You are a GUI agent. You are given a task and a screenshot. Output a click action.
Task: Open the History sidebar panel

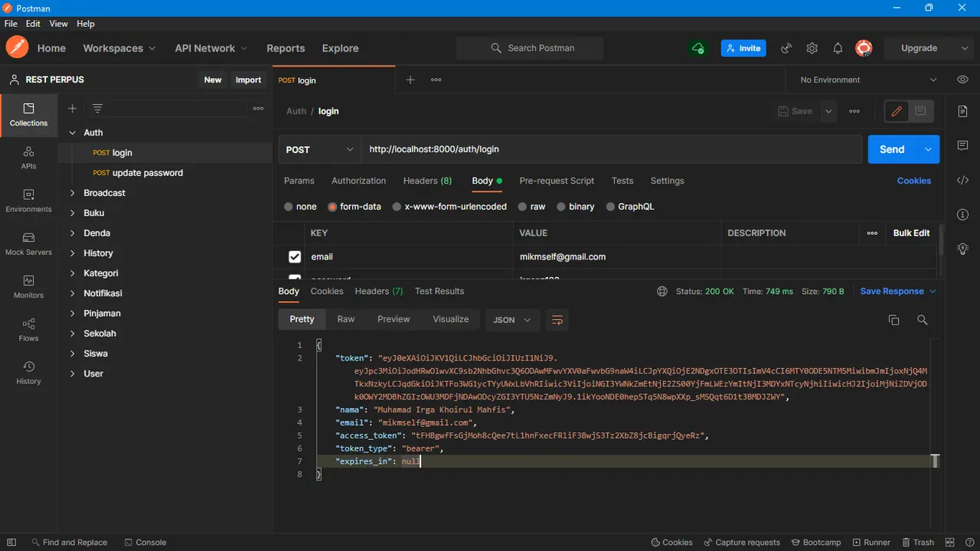point(29,372)
